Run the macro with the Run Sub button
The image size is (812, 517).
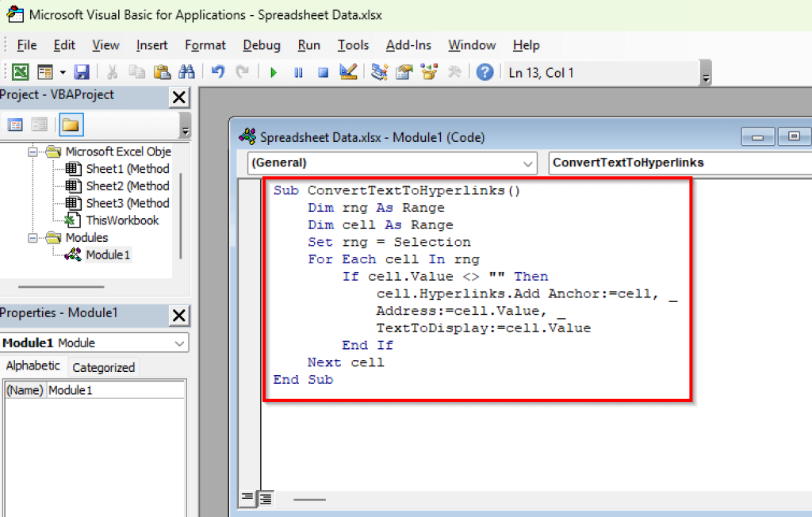[273, 72]
